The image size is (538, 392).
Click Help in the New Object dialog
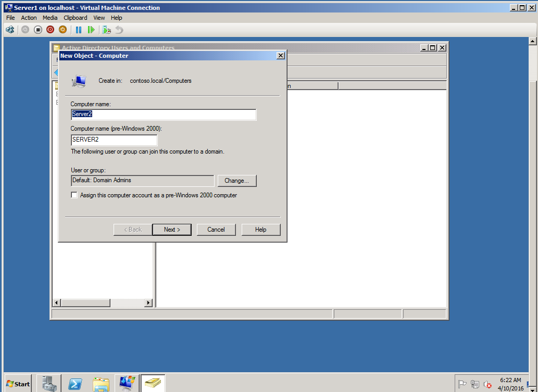(261, 230)
